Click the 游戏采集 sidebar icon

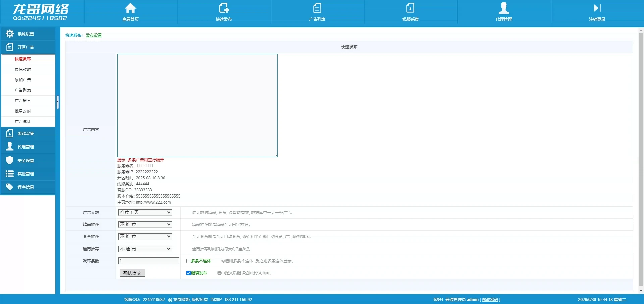click(10, 133)
